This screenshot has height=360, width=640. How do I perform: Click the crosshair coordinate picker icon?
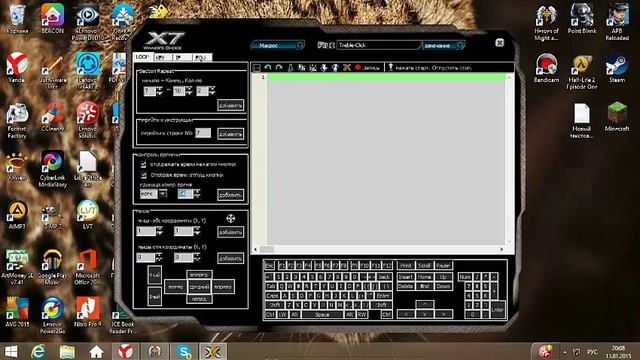coord(231,219)
